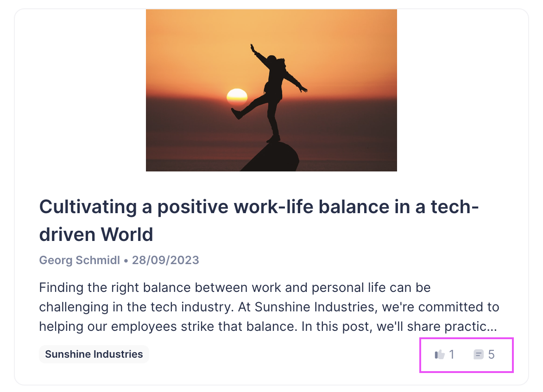Click the bullet separator between author and date

point(126,260)
